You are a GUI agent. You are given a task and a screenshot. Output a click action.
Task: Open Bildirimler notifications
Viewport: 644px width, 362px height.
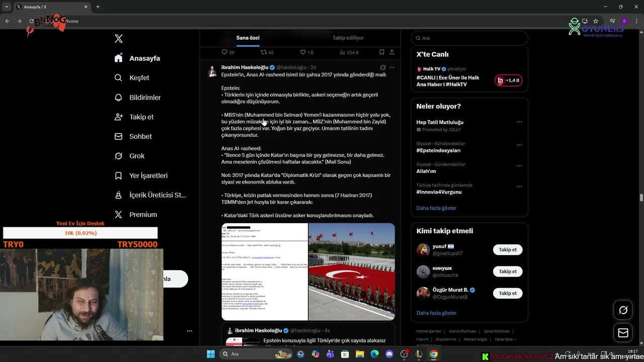pos(137,98)
